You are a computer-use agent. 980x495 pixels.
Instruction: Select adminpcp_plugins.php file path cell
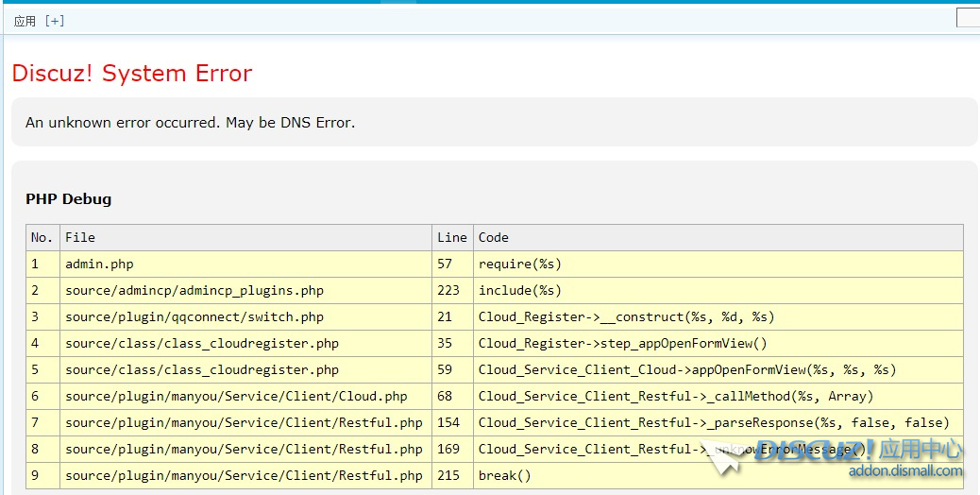coord(245,291)
